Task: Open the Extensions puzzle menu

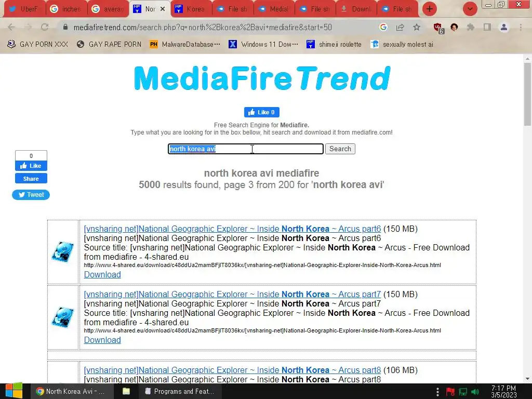Action: click(471, 27)
